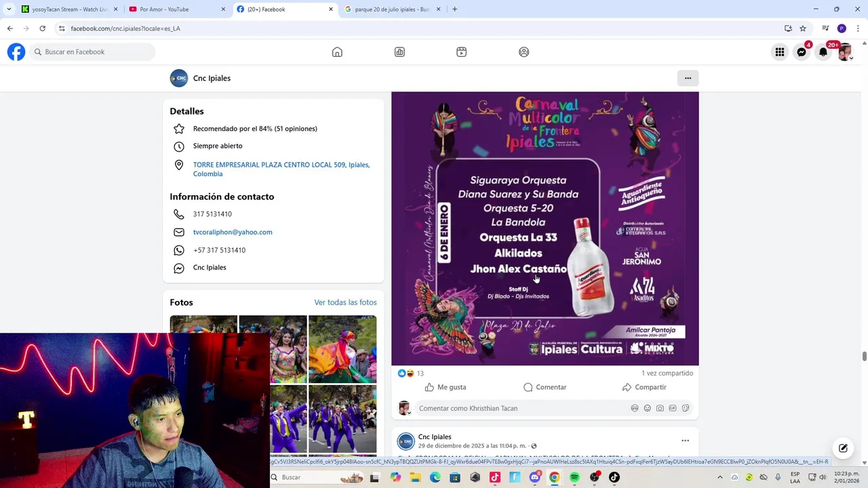Click the Cnc Ipiales page avatar in header

tap(179, 78)
